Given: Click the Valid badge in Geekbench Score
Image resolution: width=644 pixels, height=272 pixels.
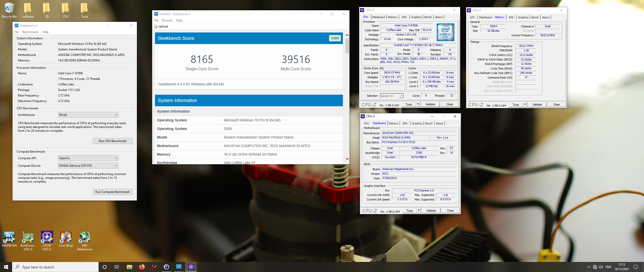Looking at the screenshot, I should (335, 38).
